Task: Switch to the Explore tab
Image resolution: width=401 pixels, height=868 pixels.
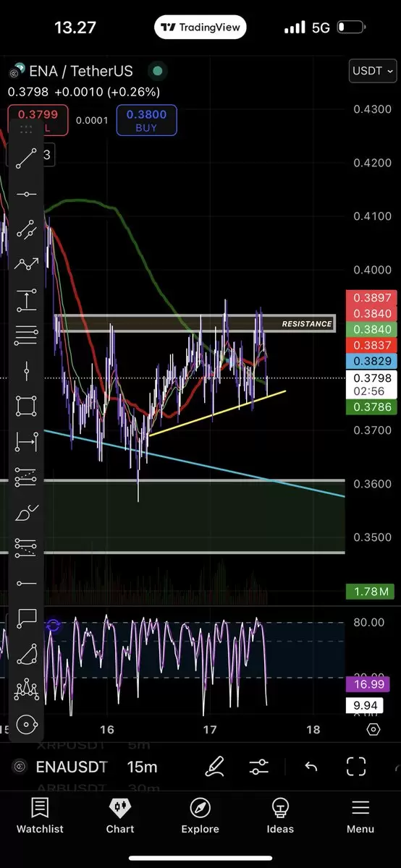Action: click(200, 817)
